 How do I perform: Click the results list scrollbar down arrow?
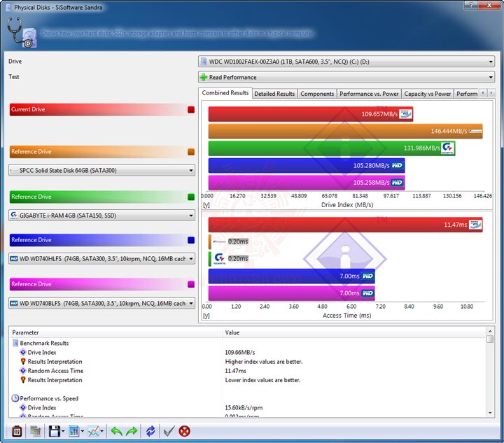pos(490,413)
